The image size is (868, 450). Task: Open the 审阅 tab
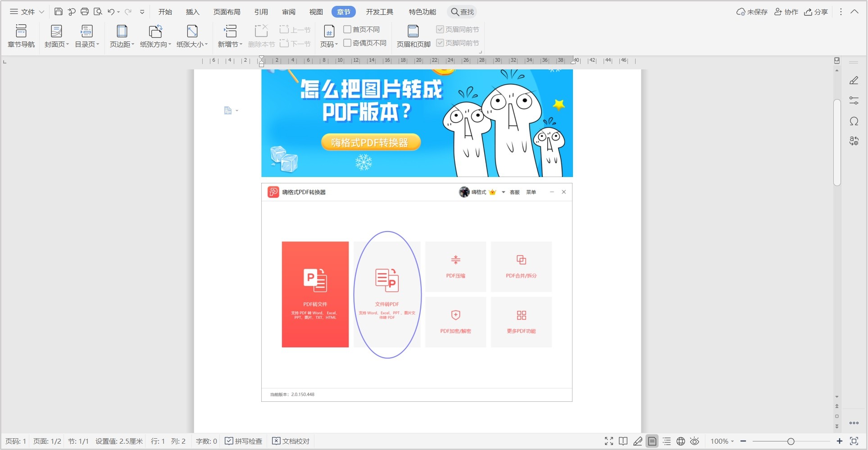[289, 12]
